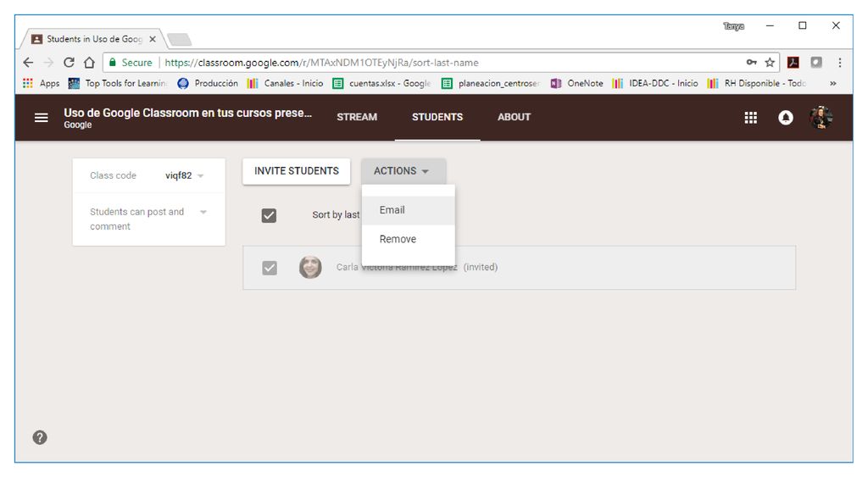Image resolution: width=868 pixels, height=488 pixels.
Task: Open the main hamburger menu
Action: click(41, 117)
